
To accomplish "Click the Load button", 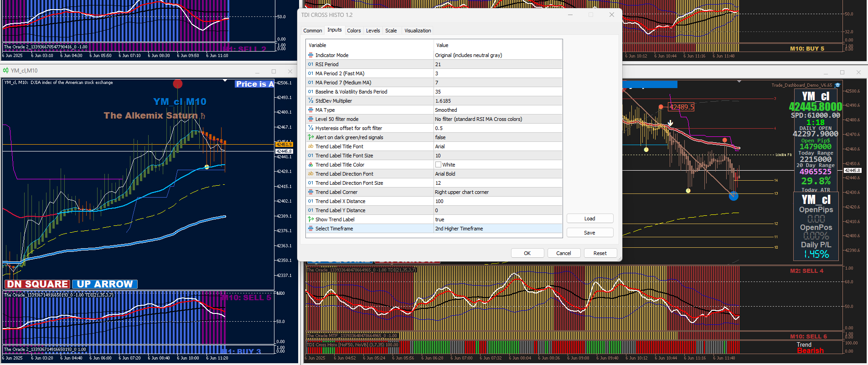I will (589, 219).
